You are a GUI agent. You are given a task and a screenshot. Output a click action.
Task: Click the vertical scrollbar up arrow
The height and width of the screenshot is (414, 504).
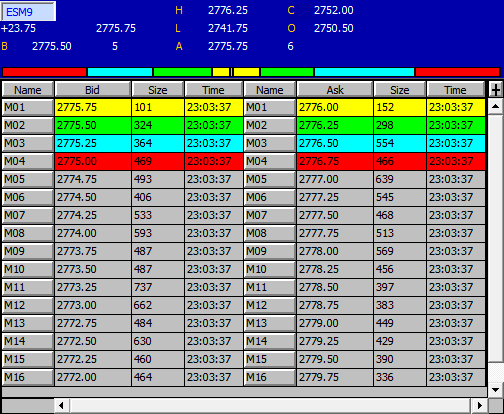495,107
